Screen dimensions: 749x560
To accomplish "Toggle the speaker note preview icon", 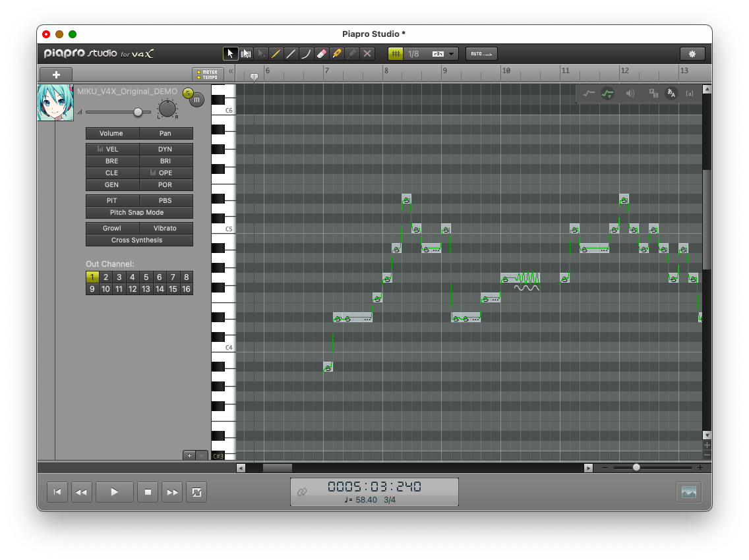I will click(x=630, y=94).
